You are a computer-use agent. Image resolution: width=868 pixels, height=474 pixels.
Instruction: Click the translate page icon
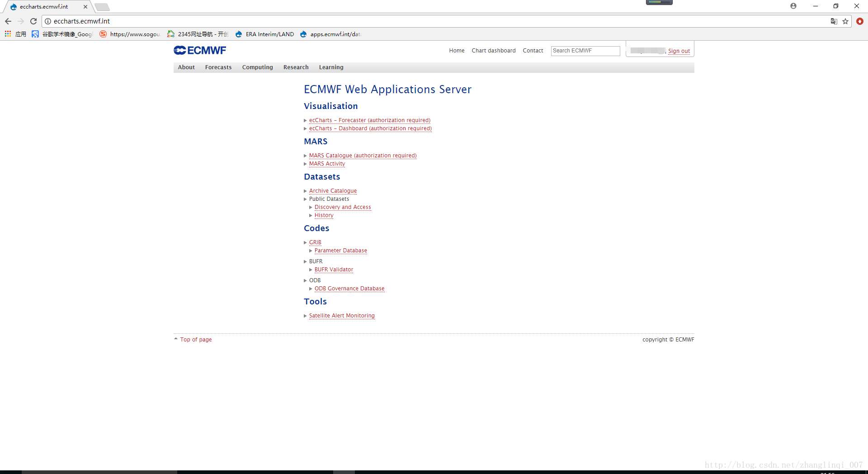pyautogui.click(x=834, y=21)
